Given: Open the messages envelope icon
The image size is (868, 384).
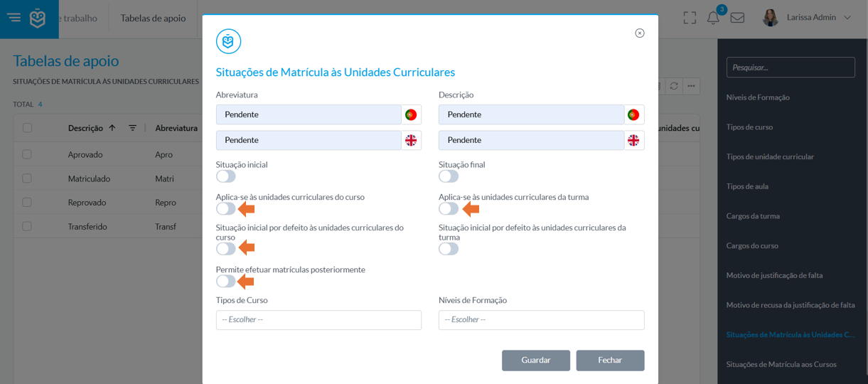Looking at the screenshot, I should [x=737, y=18].
